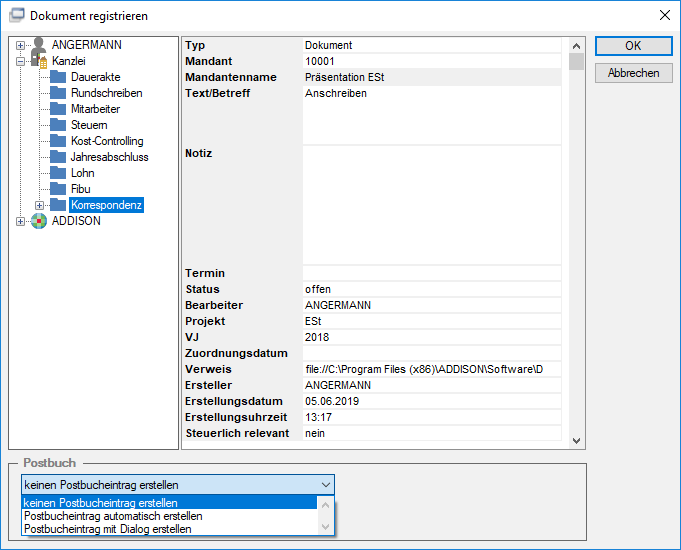Viewport: 681px width, 550px height.
Task: Click the Lohn folder icon
Action: click(58, 173)
